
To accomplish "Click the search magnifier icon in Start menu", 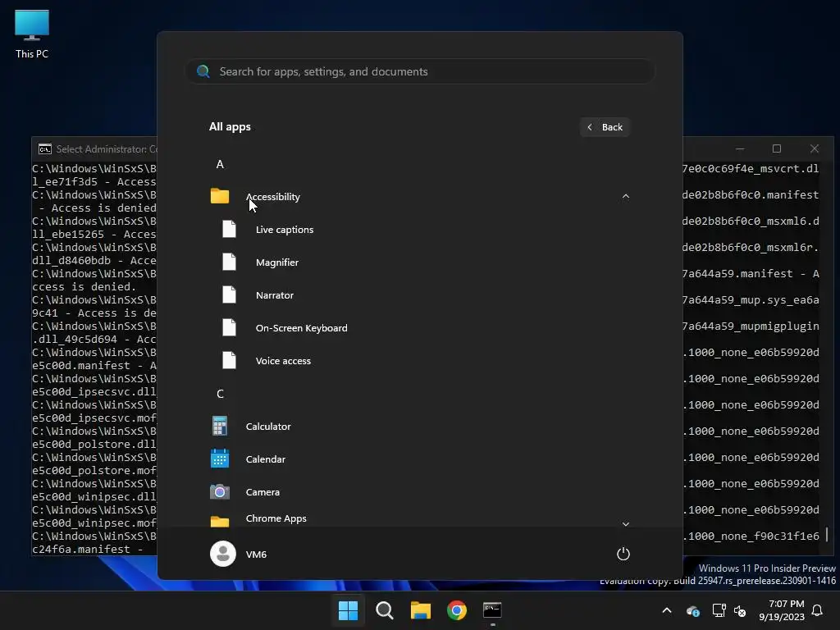I will pos(203,71).
